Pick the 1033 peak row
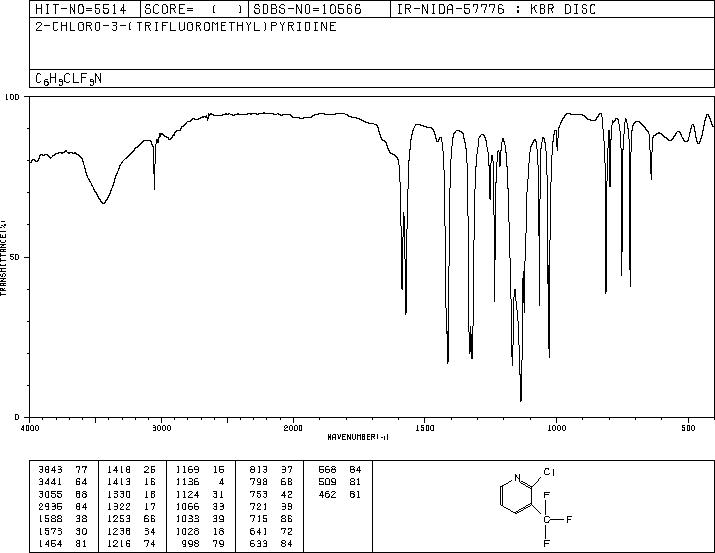 click(x=200, y=519)
